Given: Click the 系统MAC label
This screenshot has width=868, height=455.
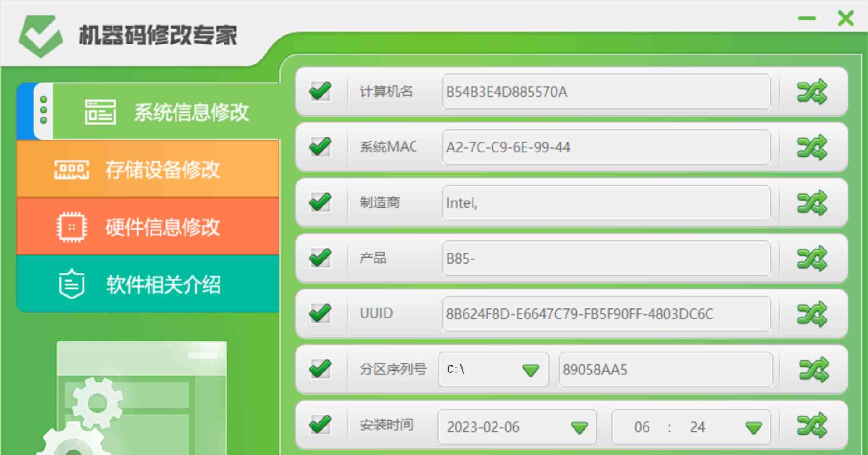Looking at the screenshot, I should click(388, 147).
